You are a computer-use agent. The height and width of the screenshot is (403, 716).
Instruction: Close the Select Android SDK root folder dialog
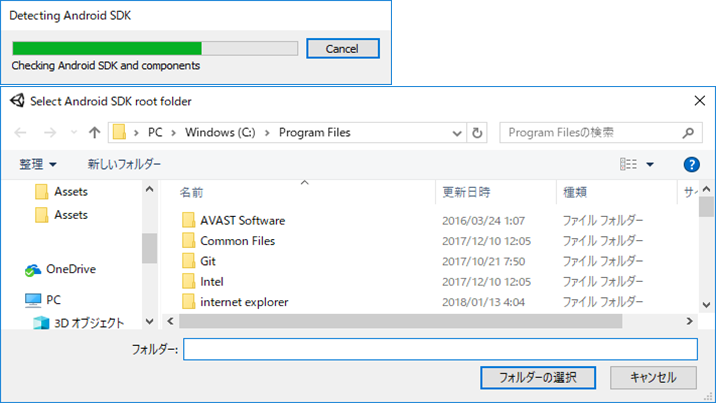(x=700, y=100)
